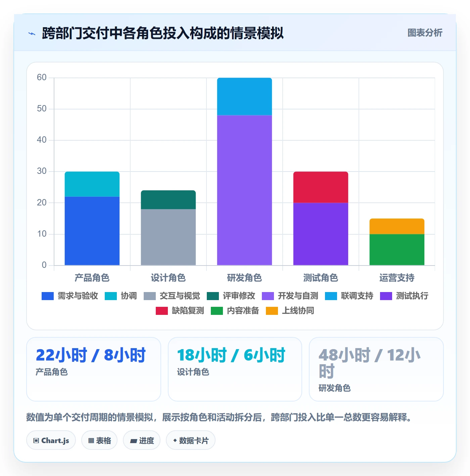
Task: Click the 运营支持 x-axis label
Action: coord(397,278)
